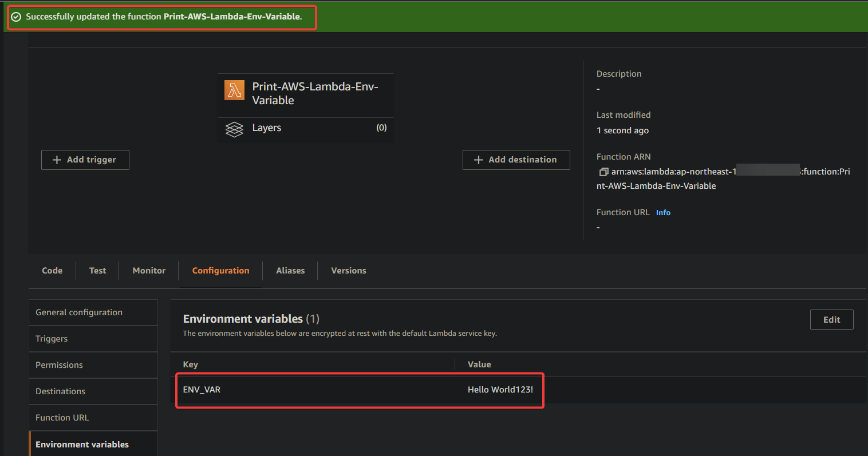Click the Hello World123! value cell

tap(500, 390)
